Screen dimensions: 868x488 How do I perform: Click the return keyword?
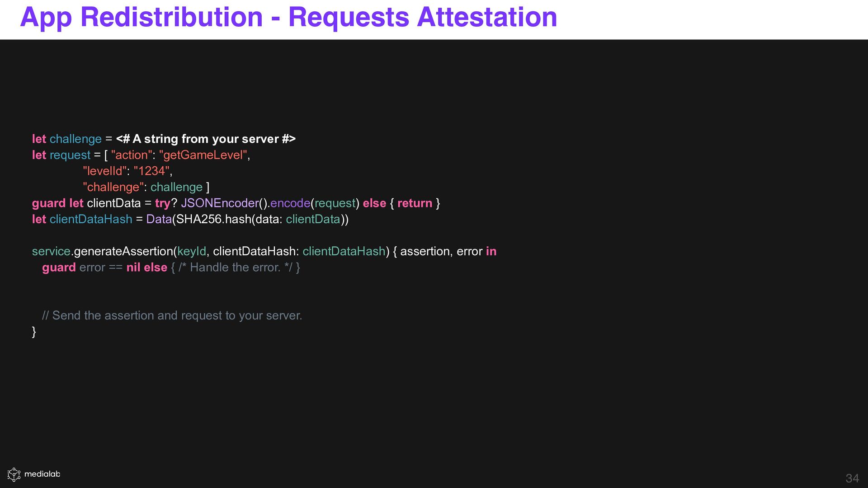(x=415, y=203)
